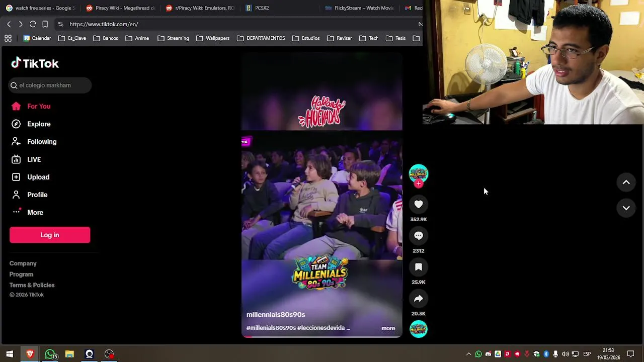Open the Streaming bookmark folder
Viewport: 644px width, 362px height.
tap(173, 38)
